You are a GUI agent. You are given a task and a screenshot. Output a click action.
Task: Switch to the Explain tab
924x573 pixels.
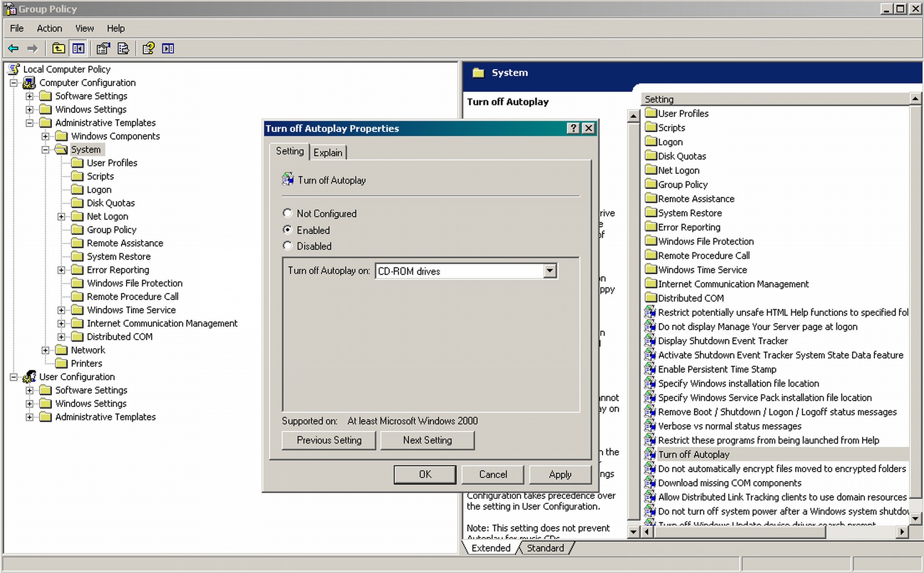point(328,153)
